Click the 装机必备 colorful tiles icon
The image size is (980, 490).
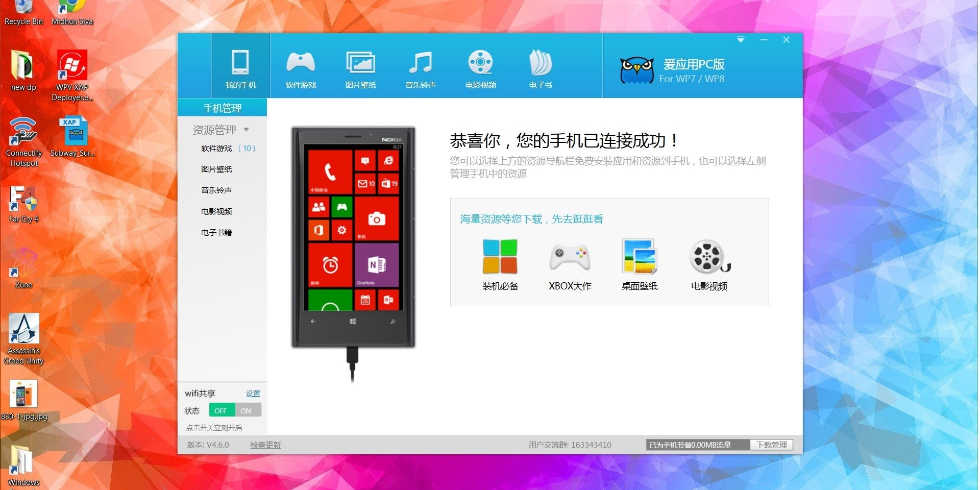tap(500, 256)
